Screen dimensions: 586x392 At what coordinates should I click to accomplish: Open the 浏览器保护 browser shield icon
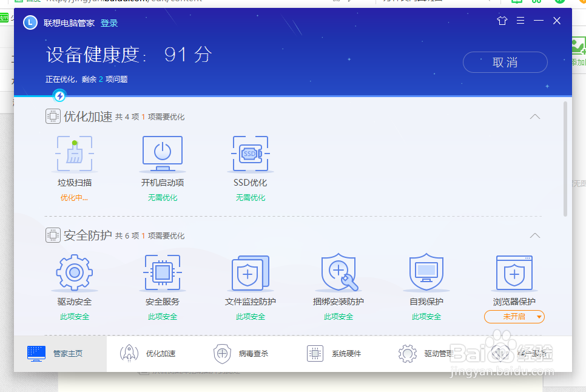coord(514,273)
